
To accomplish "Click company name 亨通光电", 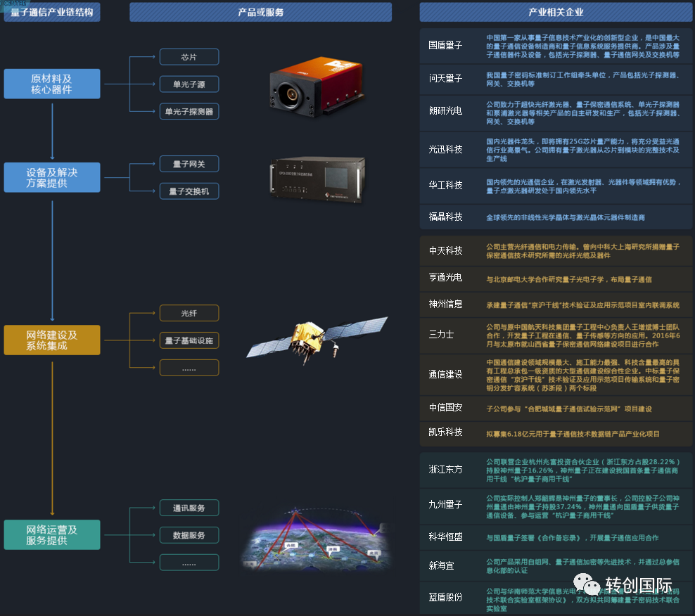I will point(445,278).
